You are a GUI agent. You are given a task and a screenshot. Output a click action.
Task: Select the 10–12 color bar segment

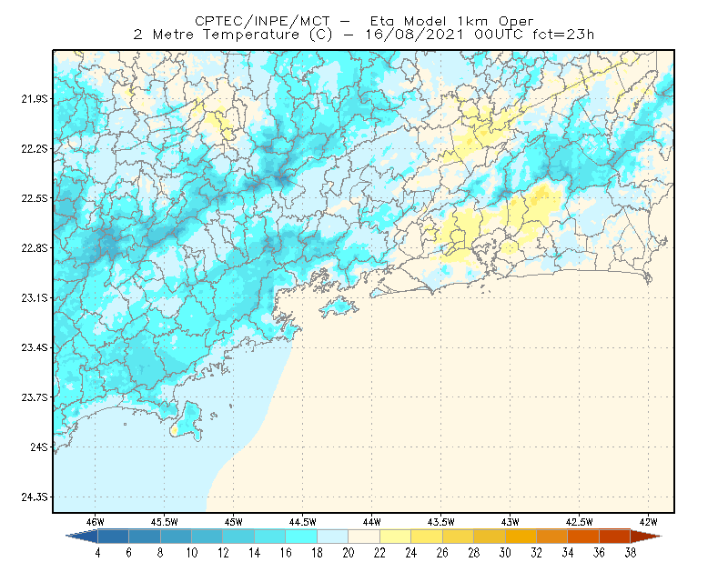coord(207,537)
